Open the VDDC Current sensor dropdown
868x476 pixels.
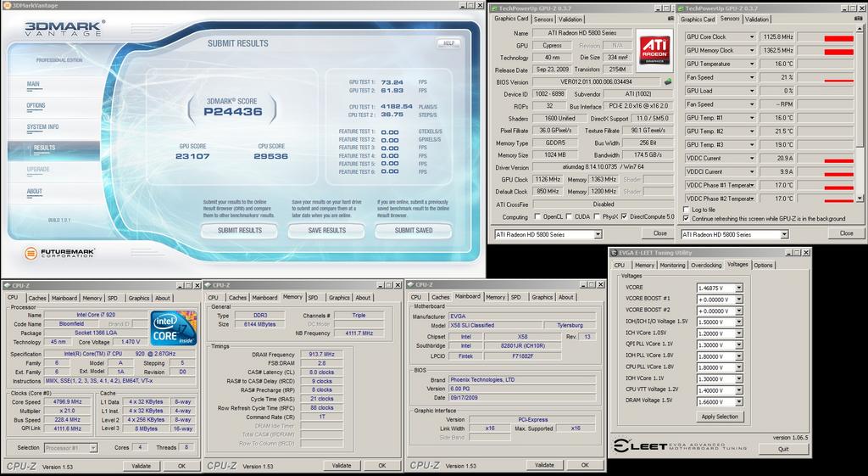pyautogui.click(x=752, y=158)
